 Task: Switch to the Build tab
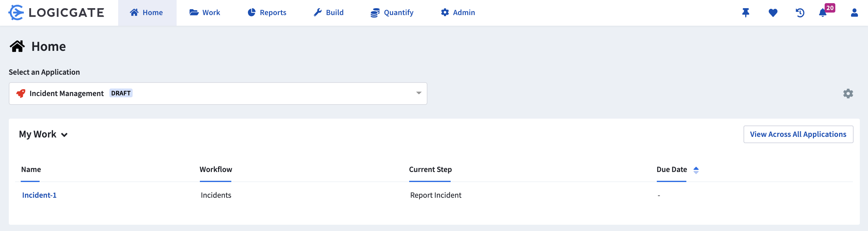pos(328,13)
